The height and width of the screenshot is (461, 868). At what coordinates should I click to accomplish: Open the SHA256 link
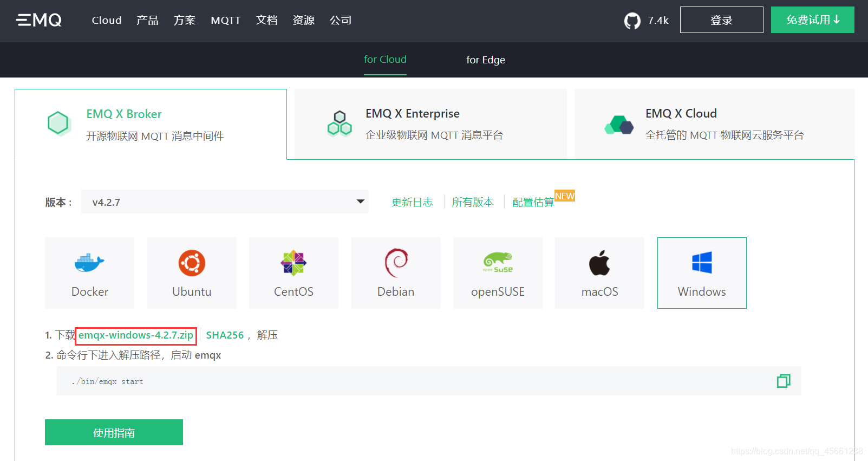[x=225, y=335]
